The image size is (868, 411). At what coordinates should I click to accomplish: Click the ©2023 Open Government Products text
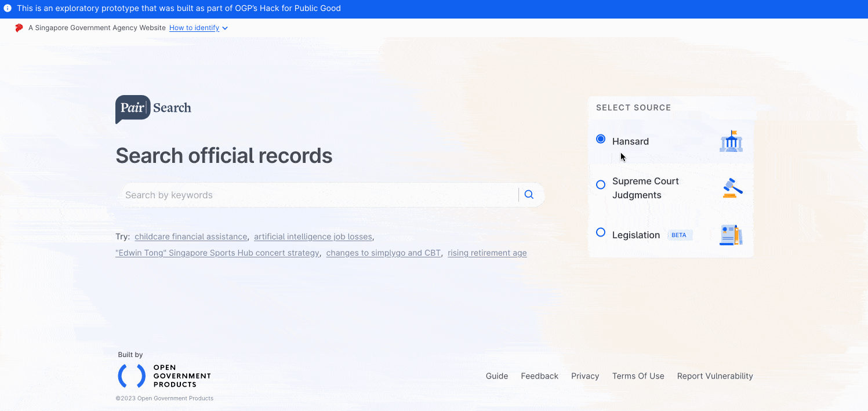click(x=165, y=398)
